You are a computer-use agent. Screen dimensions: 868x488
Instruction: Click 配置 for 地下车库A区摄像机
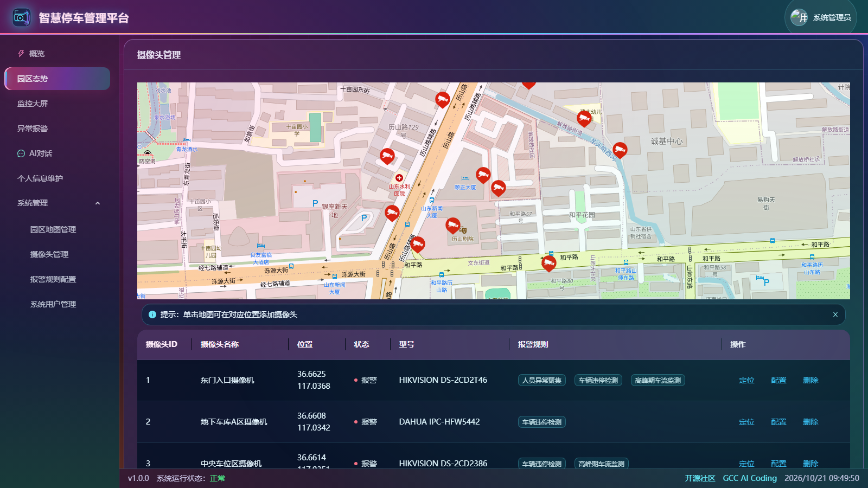pyautogui.click(x=778, y=422)
